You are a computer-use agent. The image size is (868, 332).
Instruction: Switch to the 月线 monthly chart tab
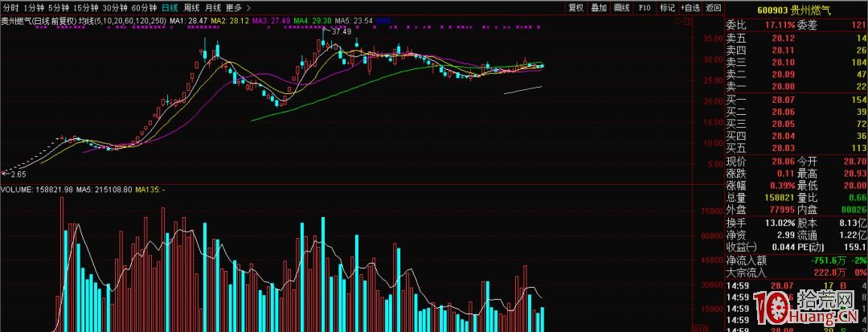pos(212,8)
